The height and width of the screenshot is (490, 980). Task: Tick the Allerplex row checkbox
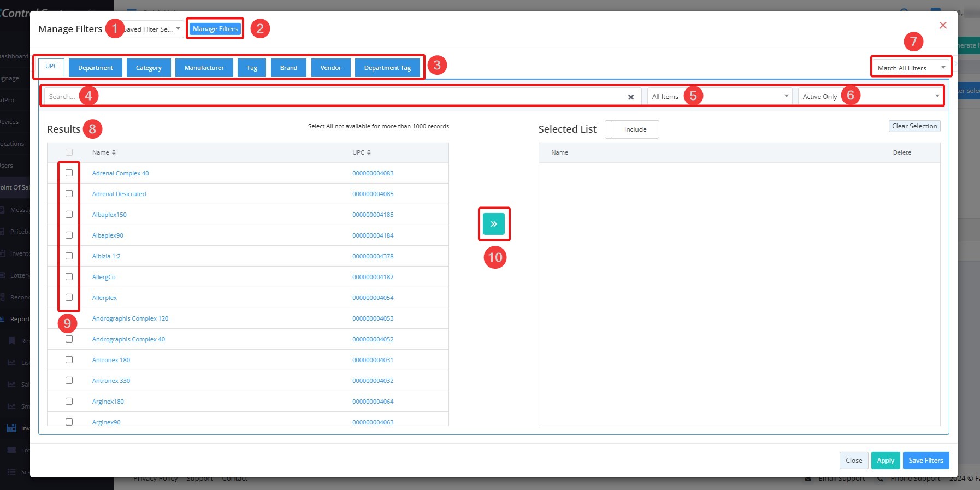click(x=69, y=297)
